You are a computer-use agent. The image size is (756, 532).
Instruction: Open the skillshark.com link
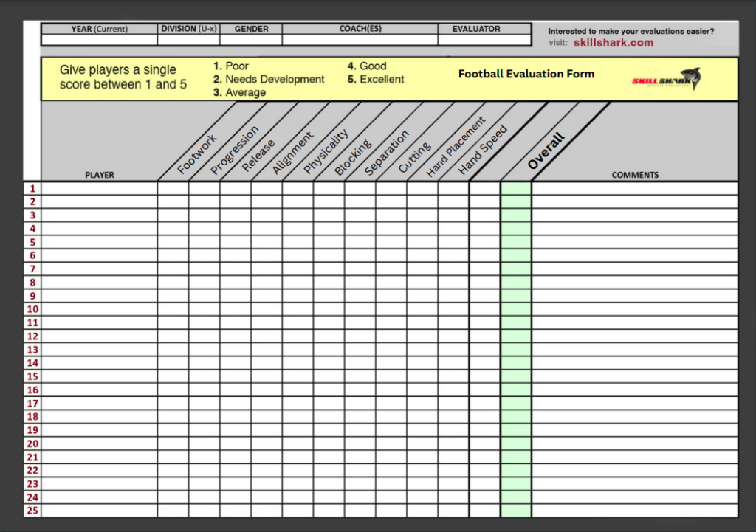click(x=613, y=43)
